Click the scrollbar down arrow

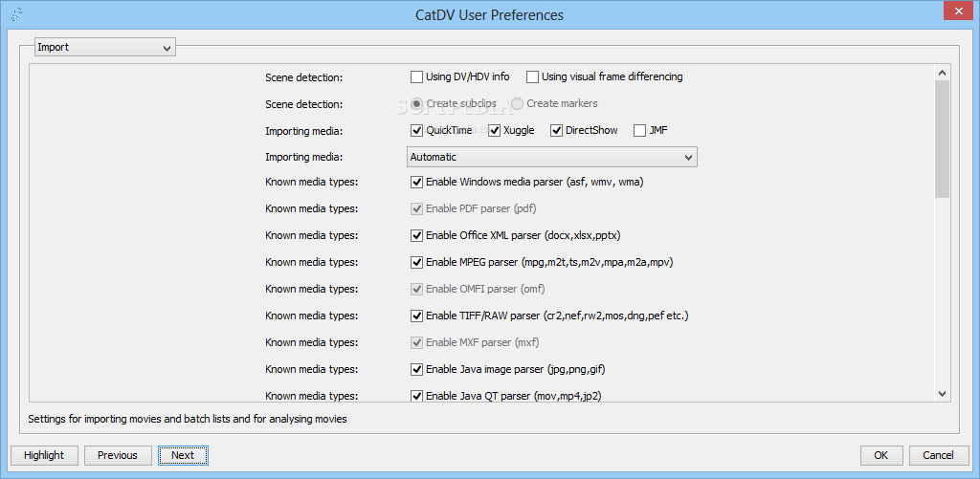(x=942, y=393)
